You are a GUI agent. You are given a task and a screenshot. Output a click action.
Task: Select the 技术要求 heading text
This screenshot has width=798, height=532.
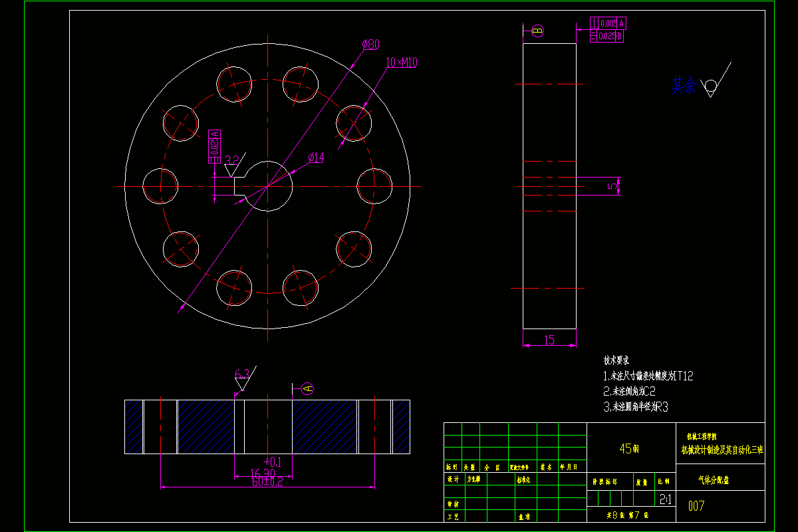coord(616,360)
